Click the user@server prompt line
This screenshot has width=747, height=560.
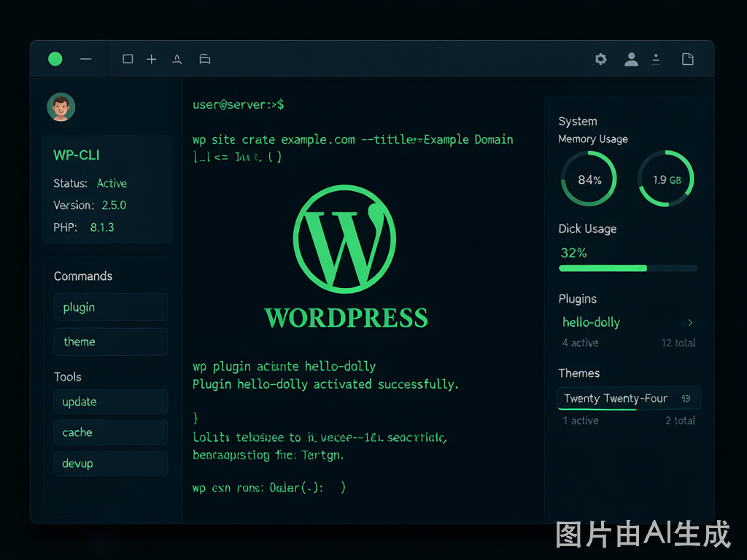[x=239, y=104]
